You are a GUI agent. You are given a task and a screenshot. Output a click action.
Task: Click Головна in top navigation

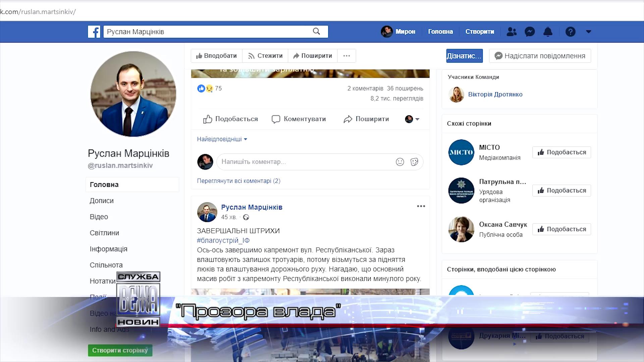[440, 32]
